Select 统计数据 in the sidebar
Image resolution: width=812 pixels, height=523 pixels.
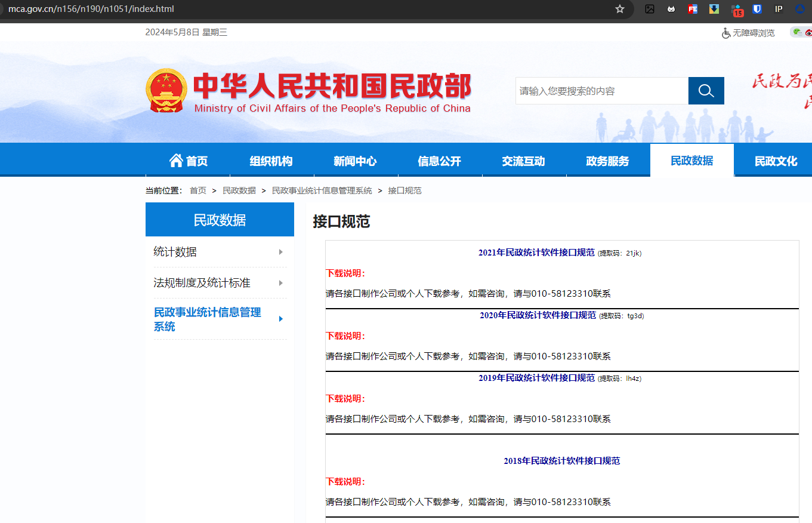click(175, 252)
